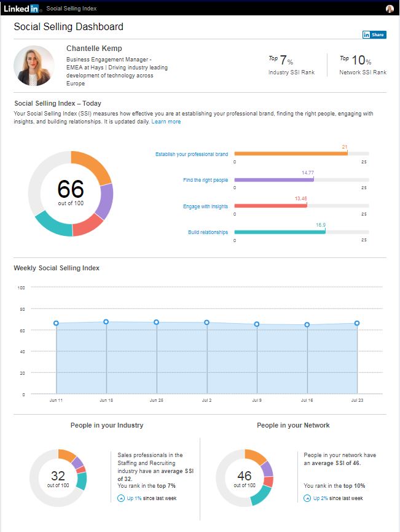Image resolution: width=400 pixels, height=532 pixels.
Task: Click the up arrow icon beside Up 1%
Action: click(x=121, y=498)
